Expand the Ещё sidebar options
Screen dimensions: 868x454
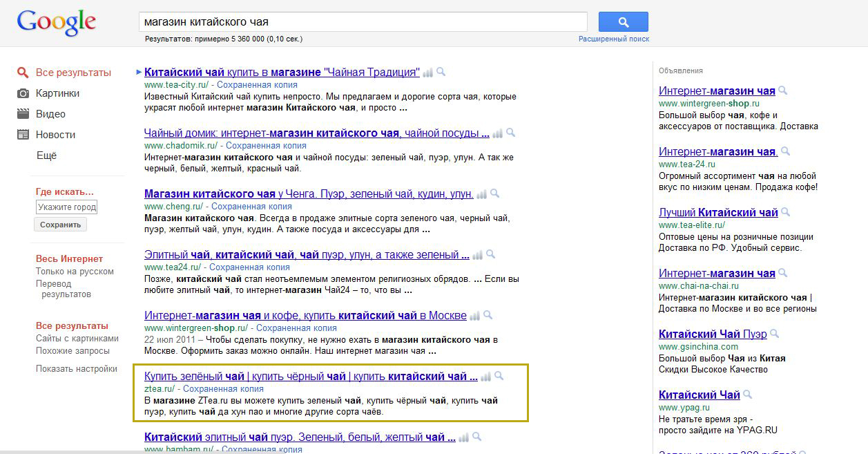(46, 155)
